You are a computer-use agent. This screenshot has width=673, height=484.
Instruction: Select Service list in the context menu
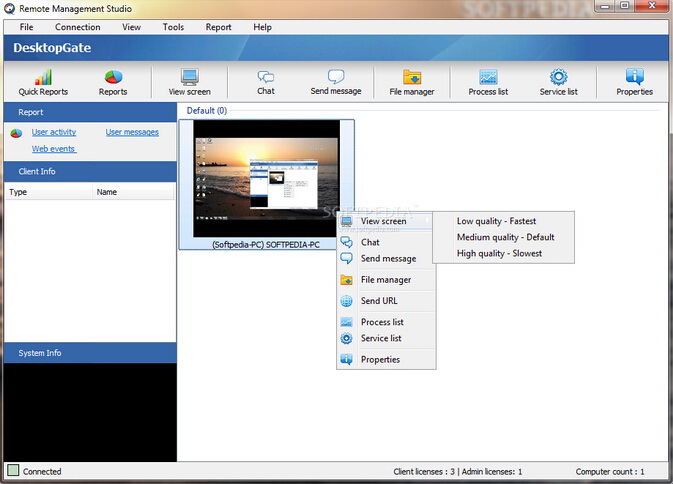pyautogui.click(x=386, y=338)
